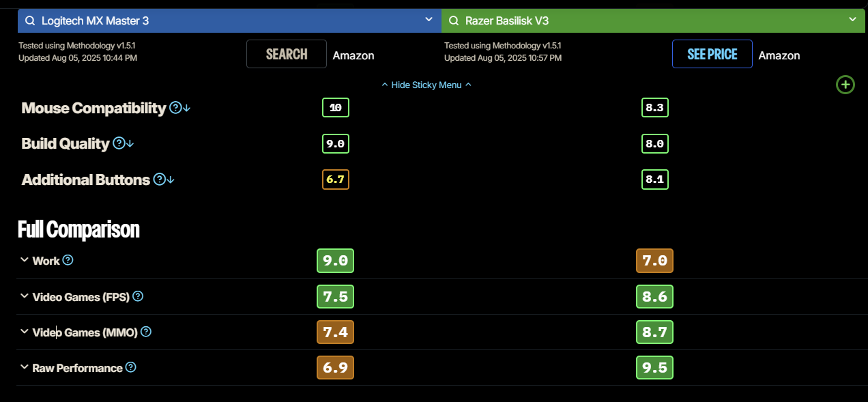
Task: Click Razer Raw Performance score 9.5
Action: point(655,368)
